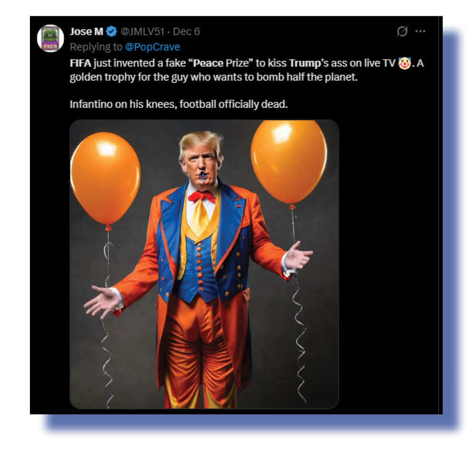Viewport: 476px width, 459px height.
Task: Open the Grok explain-post icon
Action: click(x=402, y=32)
